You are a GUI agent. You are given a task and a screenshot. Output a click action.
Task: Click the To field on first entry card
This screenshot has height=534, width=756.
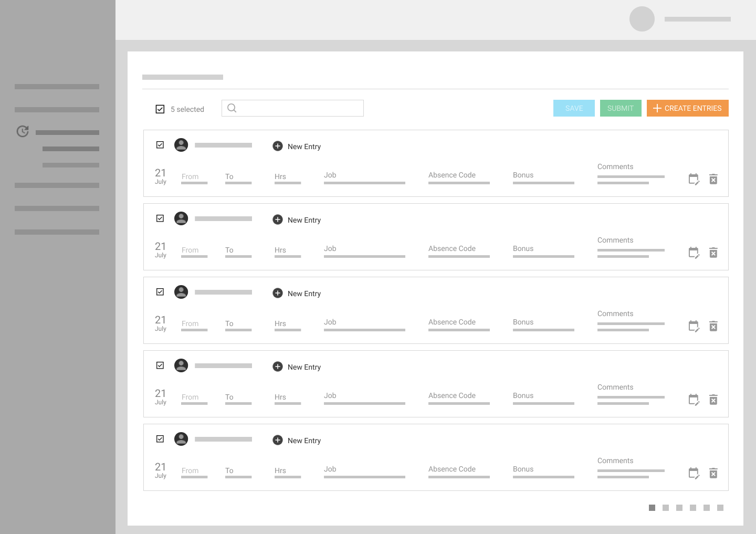click(x=238, y=178)
